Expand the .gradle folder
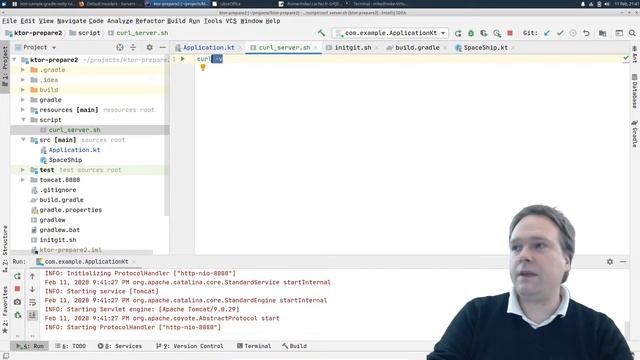640x360 pixels. pyautogui.click(x=23, y=70)
